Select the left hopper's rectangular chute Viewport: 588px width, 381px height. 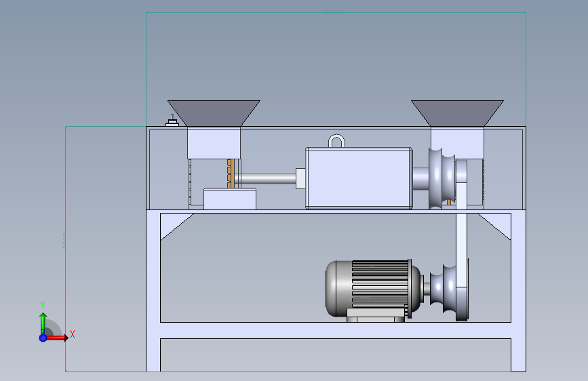(x=214, y=143)
